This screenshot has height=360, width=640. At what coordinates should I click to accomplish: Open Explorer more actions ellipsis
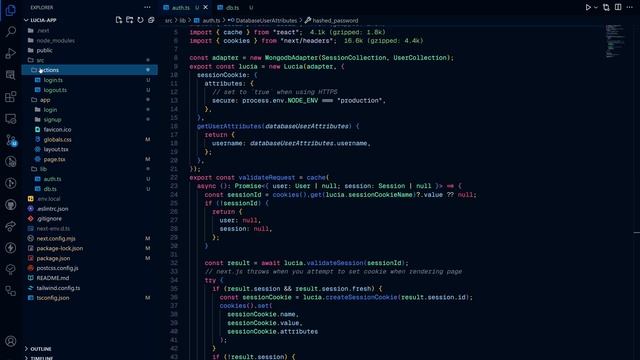coord(147,7)
